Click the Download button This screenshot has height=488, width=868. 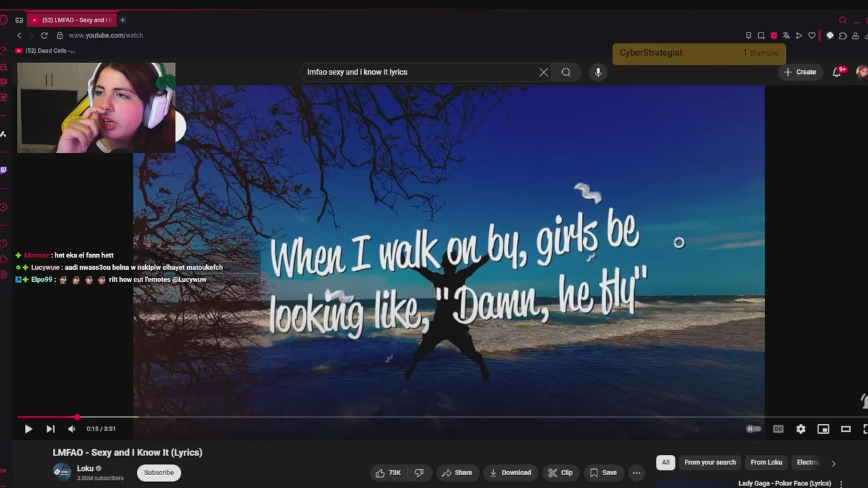tap(511, 472)
